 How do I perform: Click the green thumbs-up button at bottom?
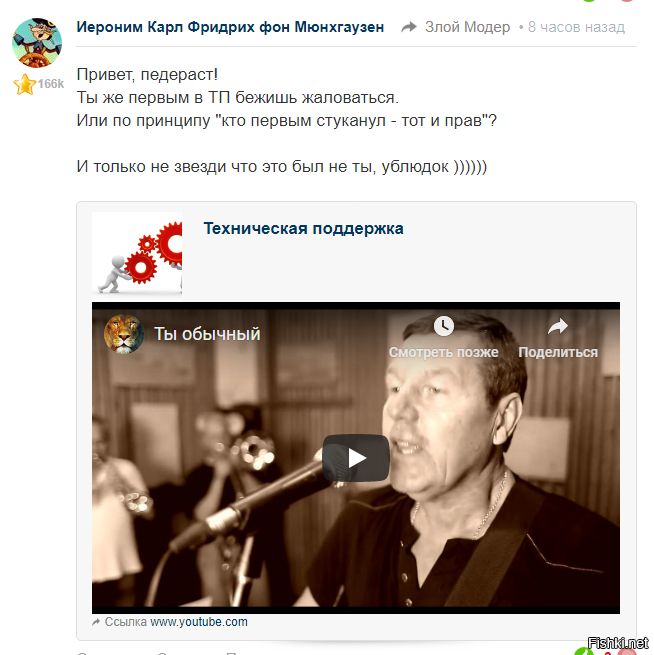pyautogui.click(x=583, y=651)
